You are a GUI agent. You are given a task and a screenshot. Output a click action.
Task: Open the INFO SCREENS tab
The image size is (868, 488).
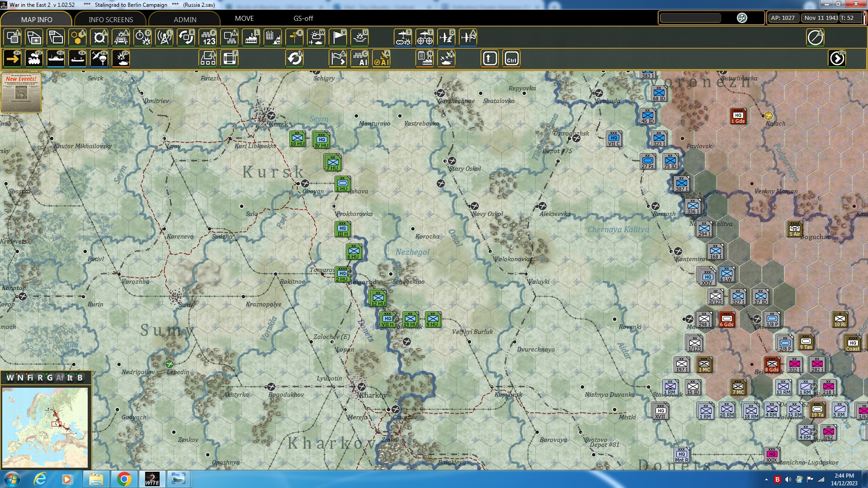111,19
